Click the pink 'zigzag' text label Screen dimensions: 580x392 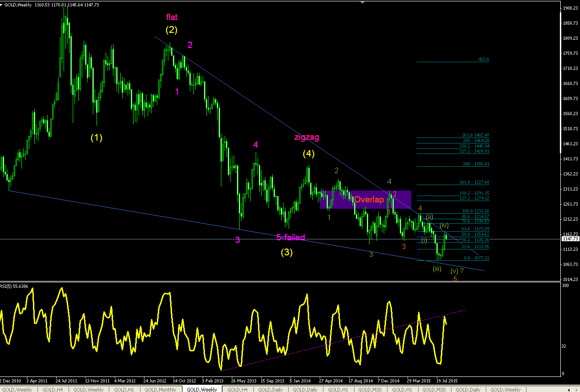[x=306, y=137]
